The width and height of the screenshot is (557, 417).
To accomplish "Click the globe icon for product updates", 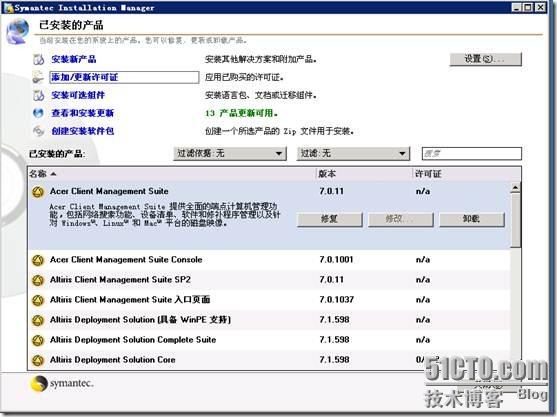I will (x=38, y=113).
